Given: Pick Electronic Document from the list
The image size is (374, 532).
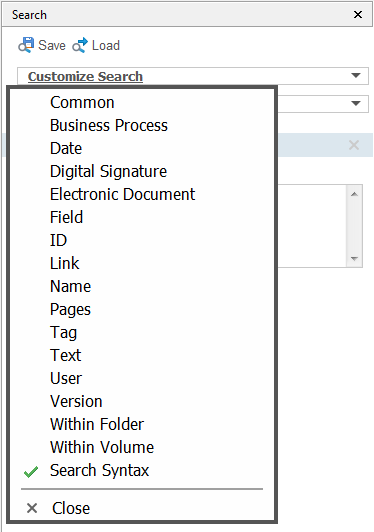Looking at the screenshot, I should (x=123, y=194).
